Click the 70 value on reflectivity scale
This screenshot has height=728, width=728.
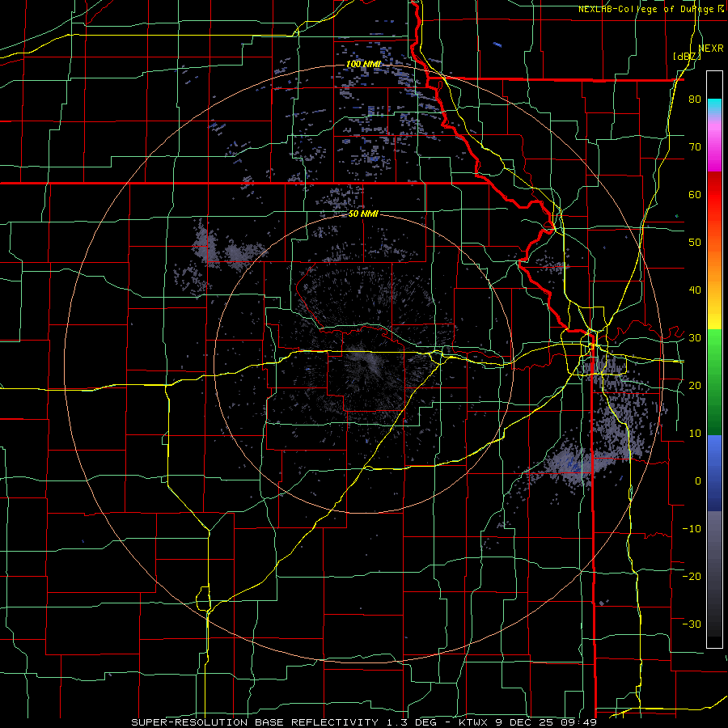pyautogui.click(x=695, y=147)
